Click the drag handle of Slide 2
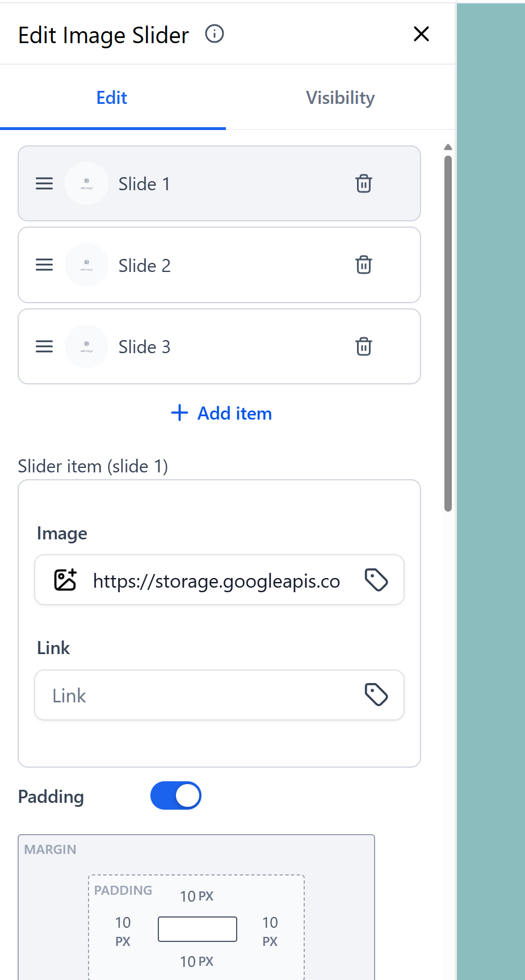Viewport: 525px width, 980px height. coord(44,265)
